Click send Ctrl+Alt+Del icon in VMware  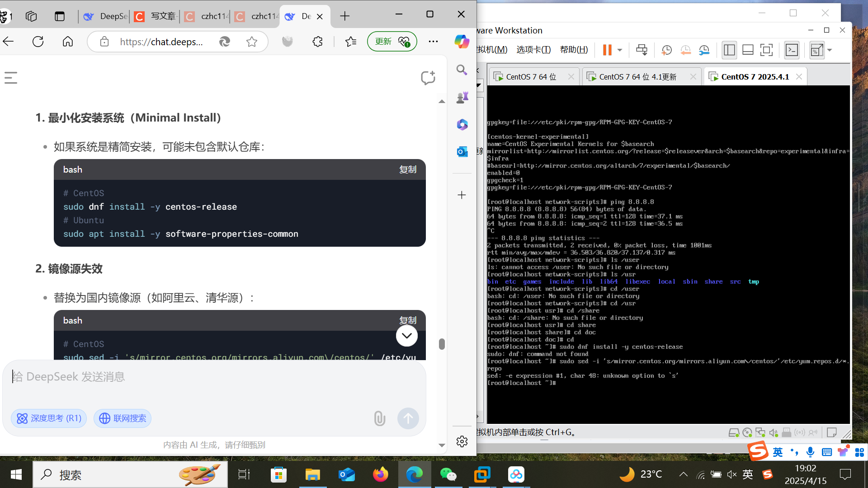642,50
